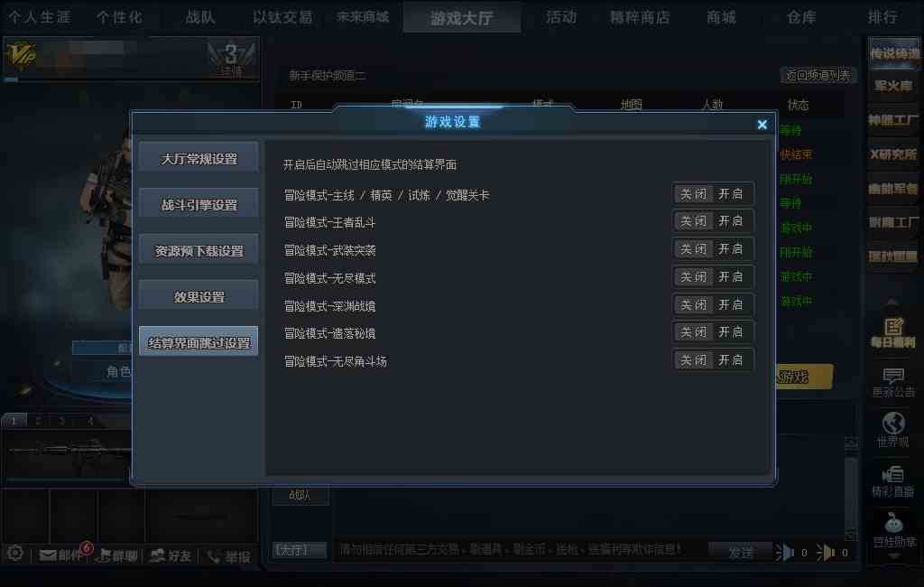Click the 发送 send button
This screenshot has width=924, height=587.
(x=740, y=552)
